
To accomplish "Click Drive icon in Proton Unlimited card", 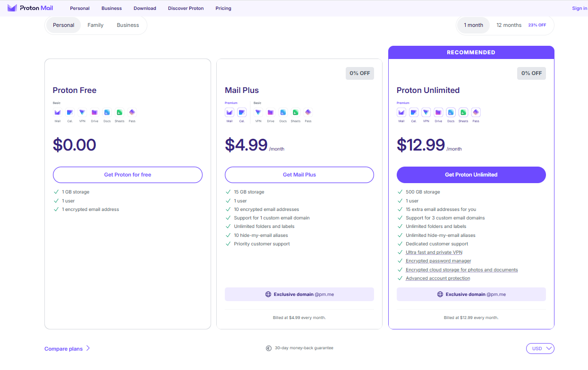I will [x=438, y=112].
